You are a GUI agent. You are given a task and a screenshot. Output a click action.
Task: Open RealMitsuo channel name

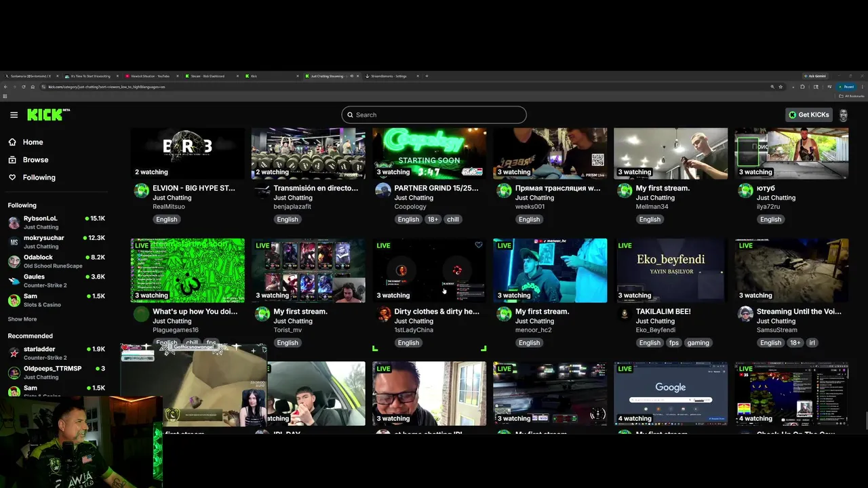pyautogui.click(x=169, y=207)
